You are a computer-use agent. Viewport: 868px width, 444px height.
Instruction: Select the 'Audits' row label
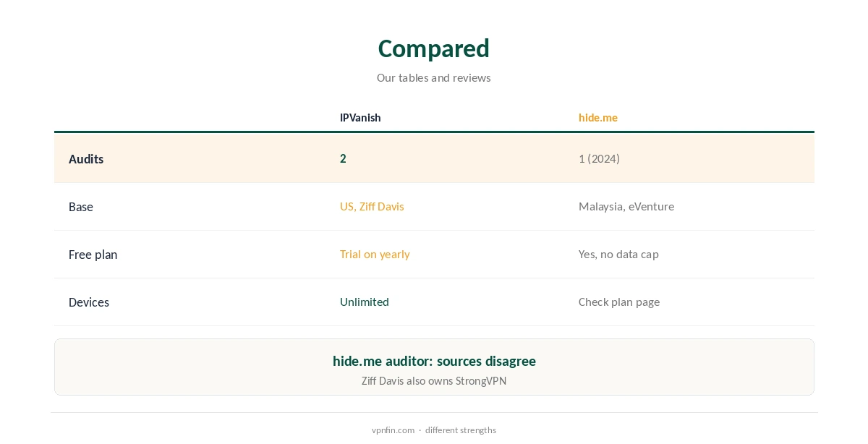pyautogui.click(x=86, y=159)
